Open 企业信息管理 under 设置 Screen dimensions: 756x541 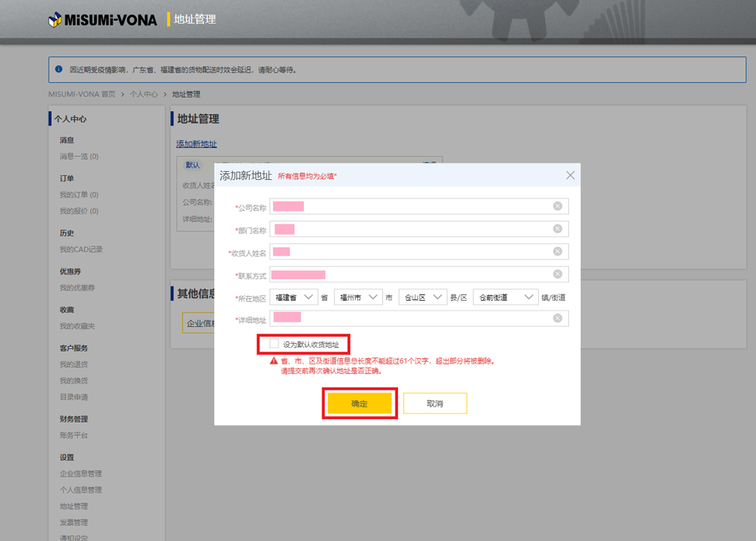[x=80, y=474]
